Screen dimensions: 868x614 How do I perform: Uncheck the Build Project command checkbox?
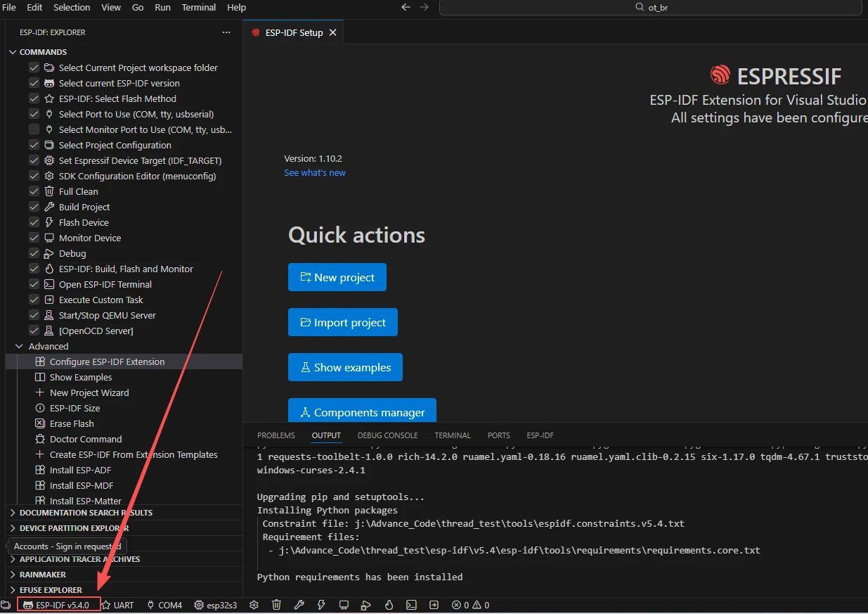coord(34,207)
